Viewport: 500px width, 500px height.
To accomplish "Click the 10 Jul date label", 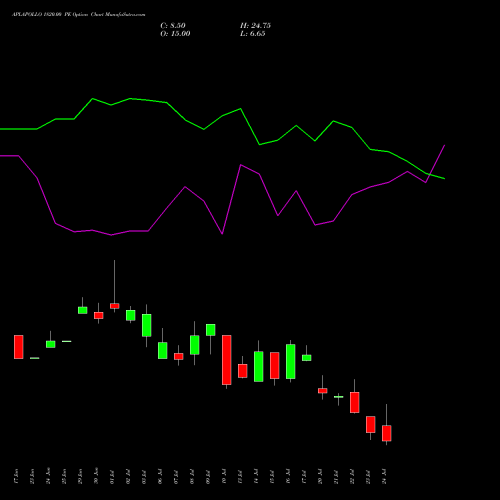I will (224, 476).
